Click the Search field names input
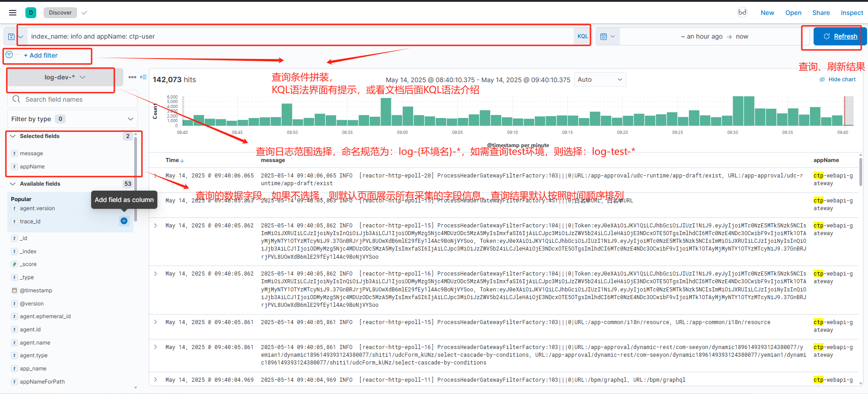Image resolution: width=868 pixels, height=394 pixels. tap(73, 99)
